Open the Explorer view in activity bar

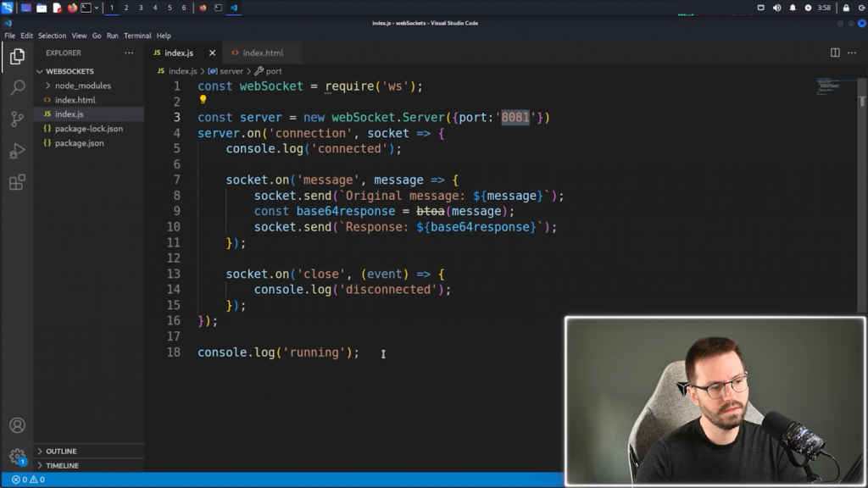(17, 57)
